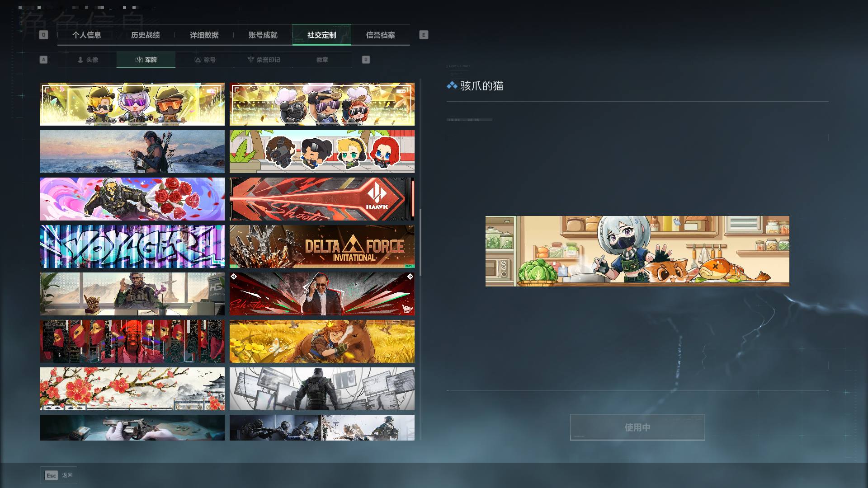The width and height of the screenshot is (868, 488).
Task: Click the Esc key icon
Action: pos(51,475)
